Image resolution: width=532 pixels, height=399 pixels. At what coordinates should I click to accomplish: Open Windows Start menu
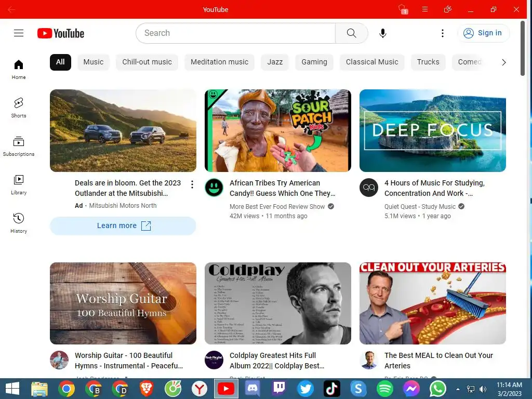pyautogui.click(x=12, y=389)
